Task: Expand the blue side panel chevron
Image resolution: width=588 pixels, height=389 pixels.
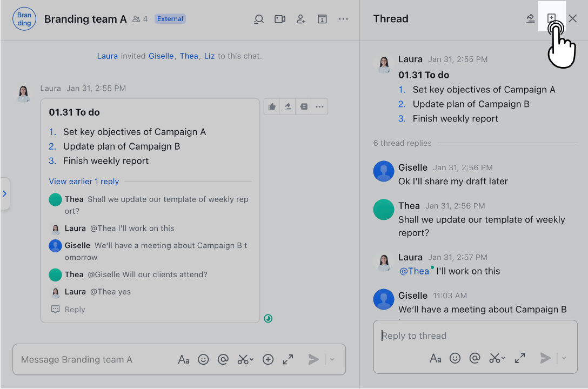Action: tap(5, 194)
